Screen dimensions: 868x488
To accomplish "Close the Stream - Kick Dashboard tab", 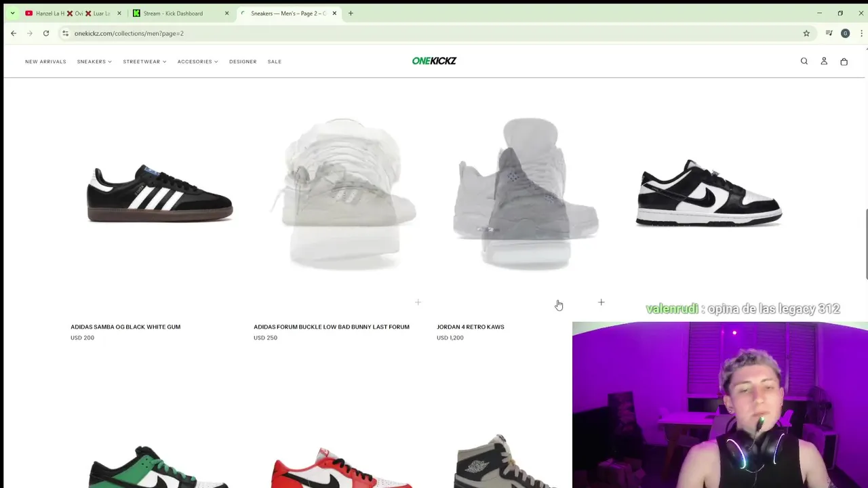I will (226, 14).
